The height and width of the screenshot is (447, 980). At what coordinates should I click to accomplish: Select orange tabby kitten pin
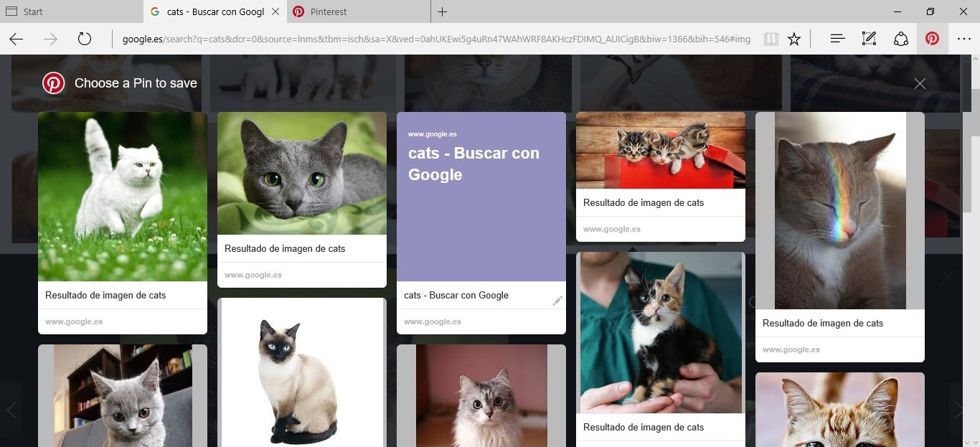click(840, 410)
